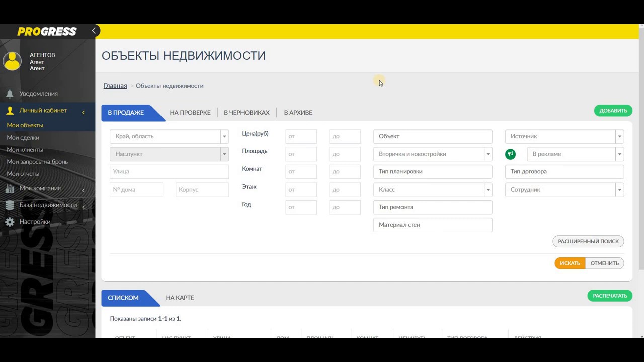The height and width of the screenshot is (362, 644).
Task: Click the Этаж 'до' field
Action: tap(345, 190)
